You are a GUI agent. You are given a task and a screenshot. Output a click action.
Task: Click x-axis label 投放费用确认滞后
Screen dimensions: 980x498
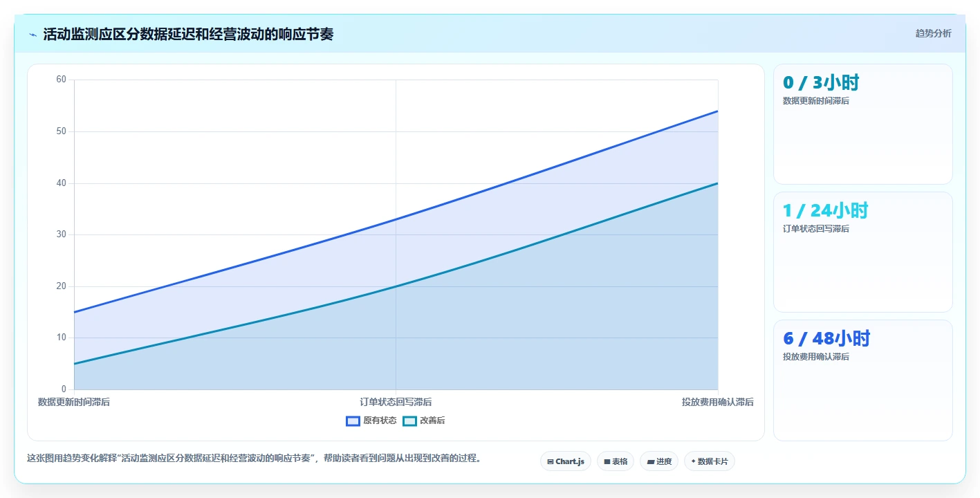[718, 402]
